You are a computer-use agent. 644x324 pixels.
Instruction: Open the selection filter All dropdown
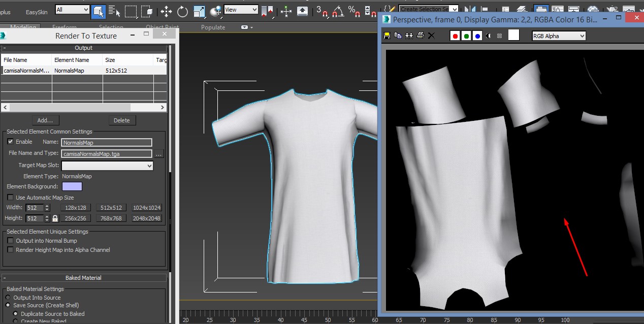(x=72, y=9)
